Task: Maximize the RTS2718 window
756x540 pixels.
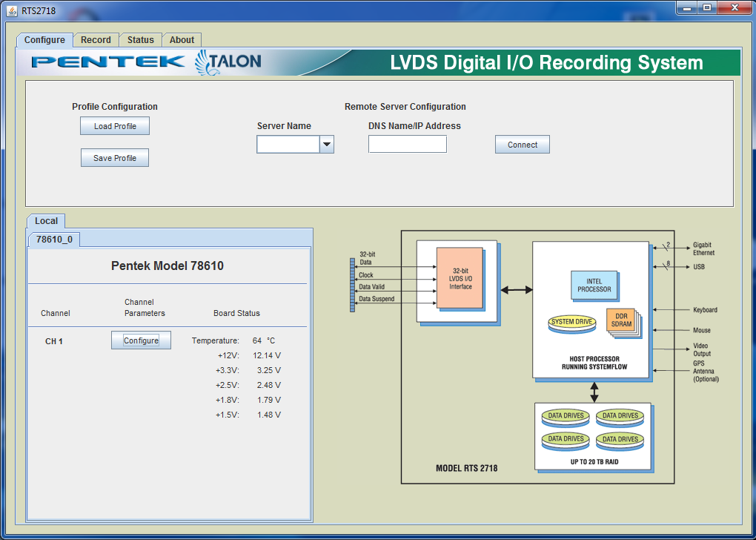Action: (x=707, y=7)
